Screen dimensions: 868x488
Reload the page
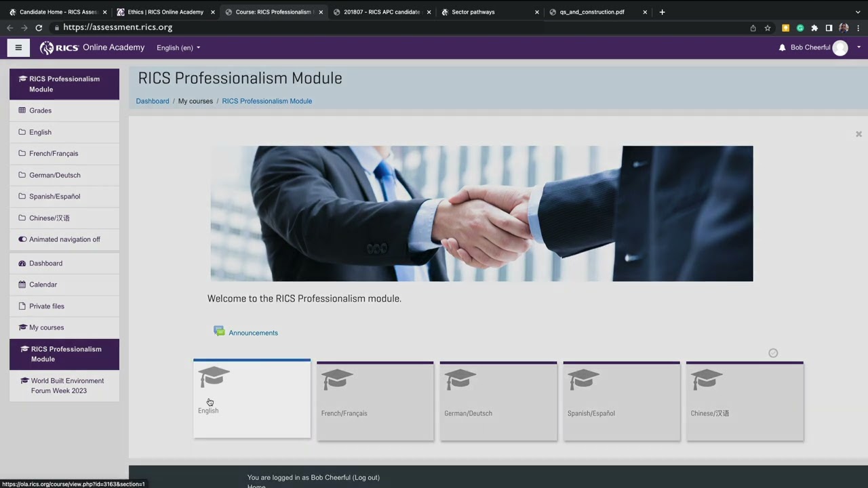point(39,28)
